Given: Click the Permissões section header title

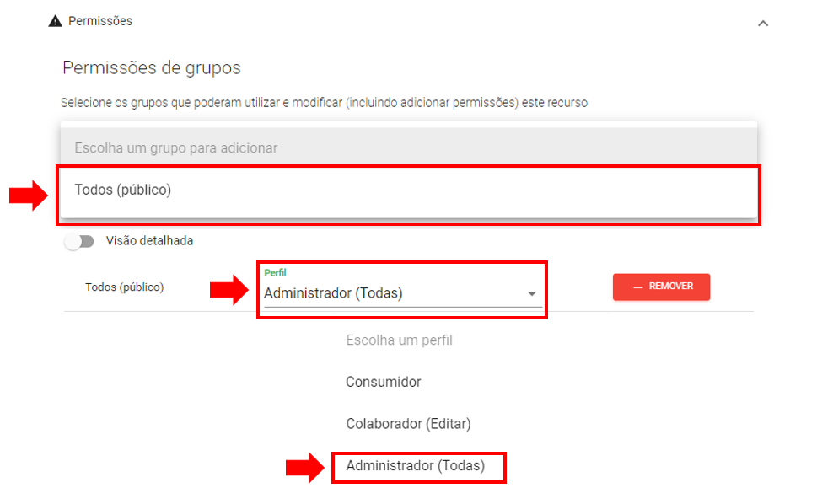Looking at the screenshot, I should [x=100, y=21].
